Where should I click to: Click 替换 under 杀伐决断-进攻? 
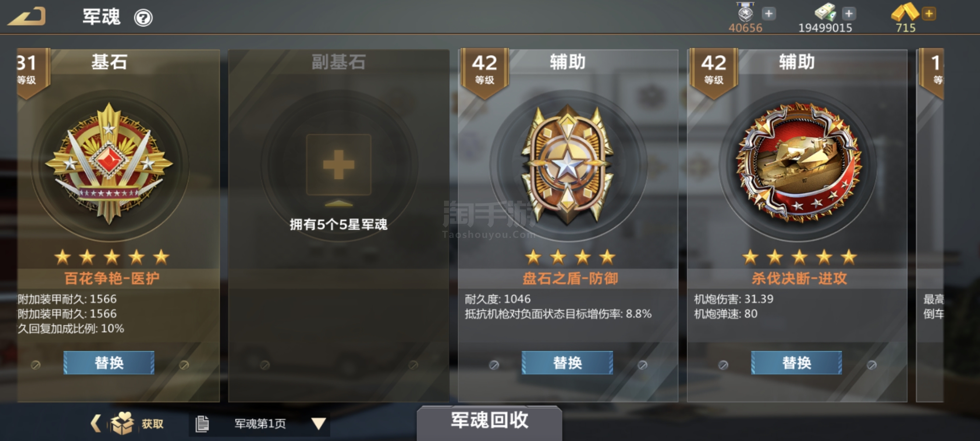797,363
